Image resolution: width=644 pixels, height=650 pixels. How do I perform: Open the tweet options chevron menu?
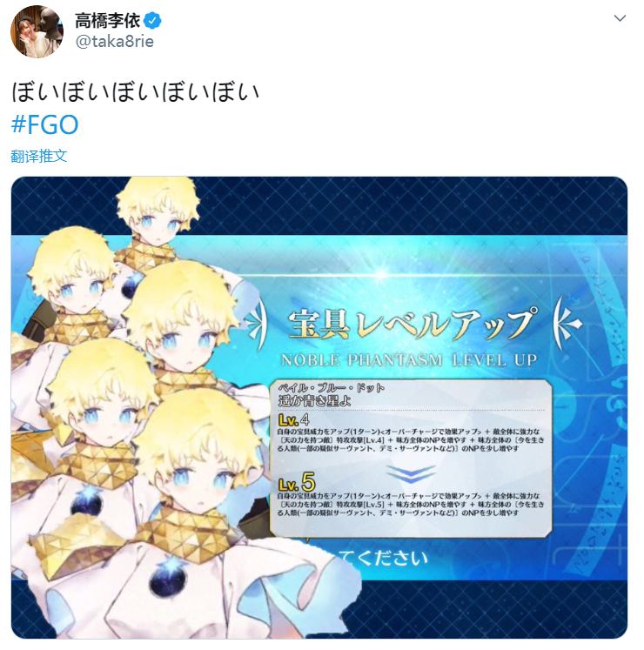(x=620, y=18)
